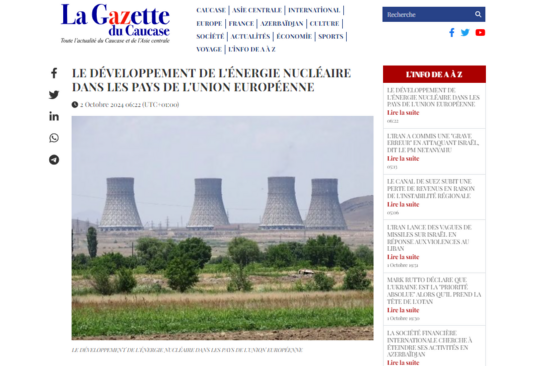The width and height of the screenshot is (548, 366).
Task: Click the search magnifier icon
Action: (x=478, y=14)
